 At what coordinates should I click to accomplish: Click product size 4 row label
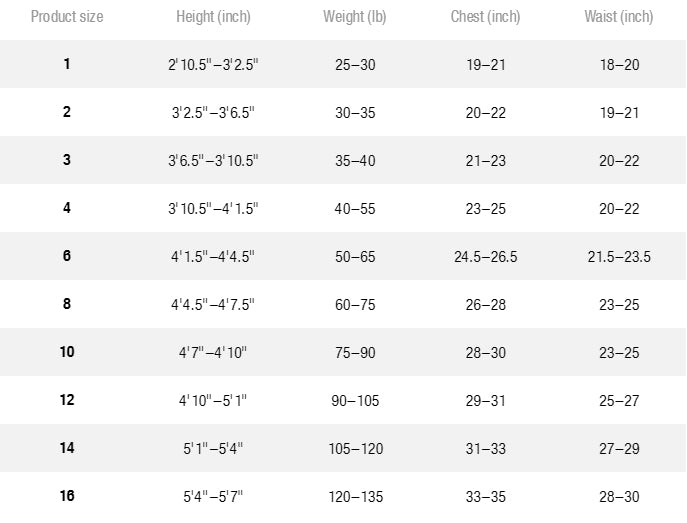67,208
